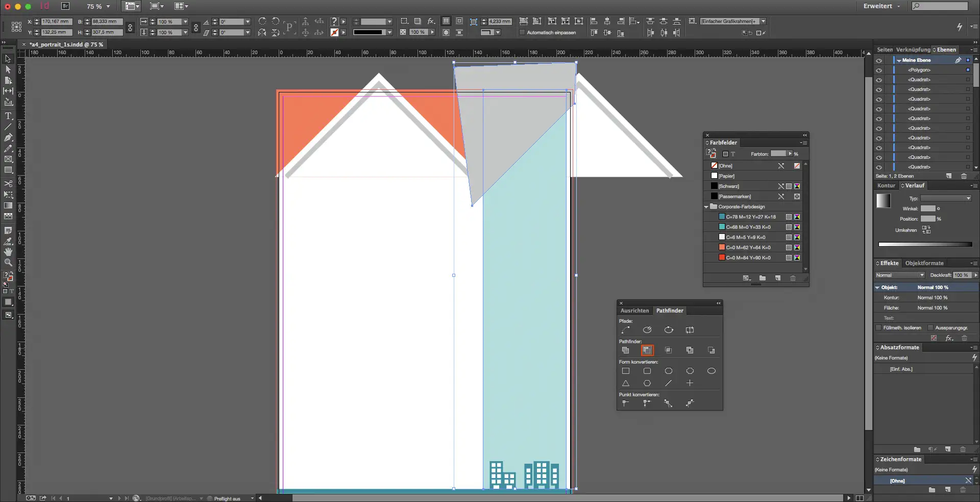Select the C=0 M=62 Y=64 K=0 swatch

pyautogui.click(x=748, y=248)
